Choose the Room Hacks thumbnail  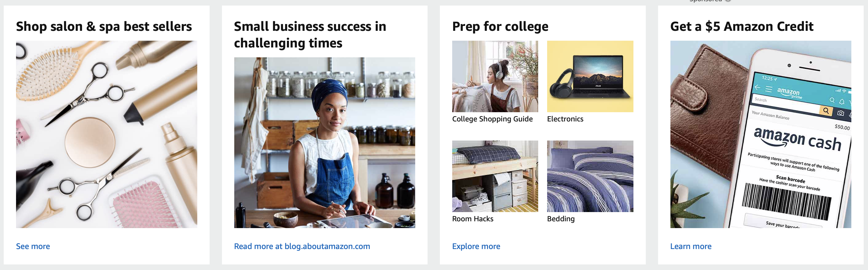pos(495,176)
